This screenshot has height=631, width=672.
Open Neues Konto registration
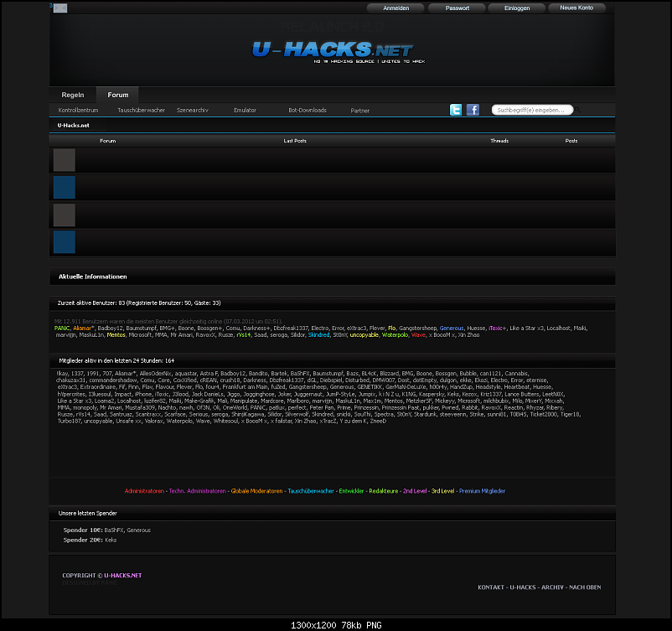click(576, 8)
